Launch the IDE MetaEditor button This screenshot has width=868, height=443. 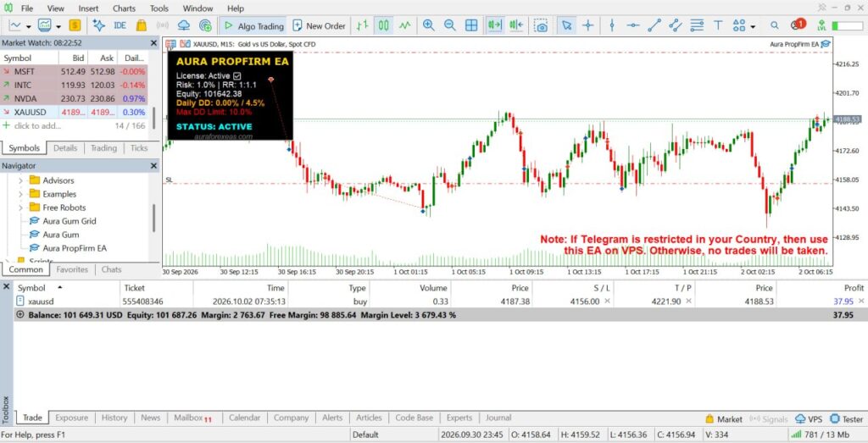(120, 25)
